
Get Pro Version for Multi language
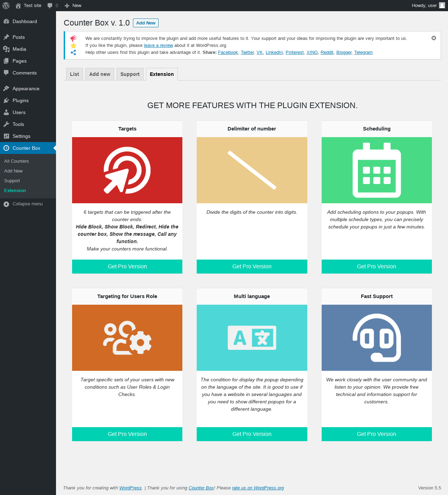point(252,434)
